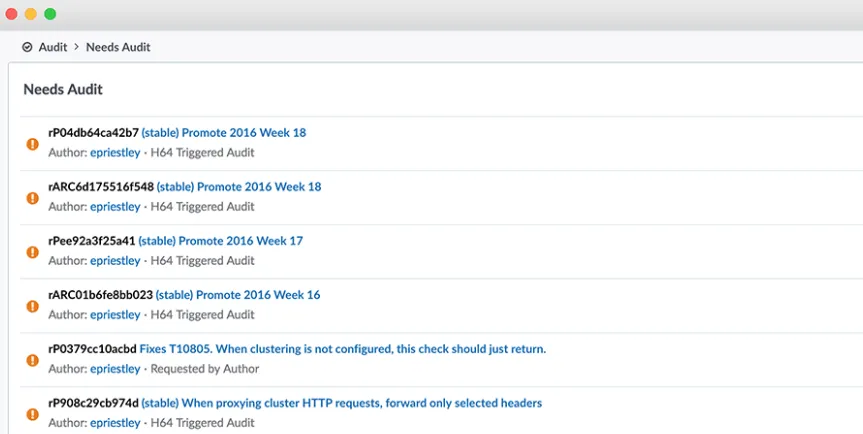The width and height of the screenshot is (863, 434).
Task: Click the commit hash rPee92a3f25a41
Action: click(92, 241)
